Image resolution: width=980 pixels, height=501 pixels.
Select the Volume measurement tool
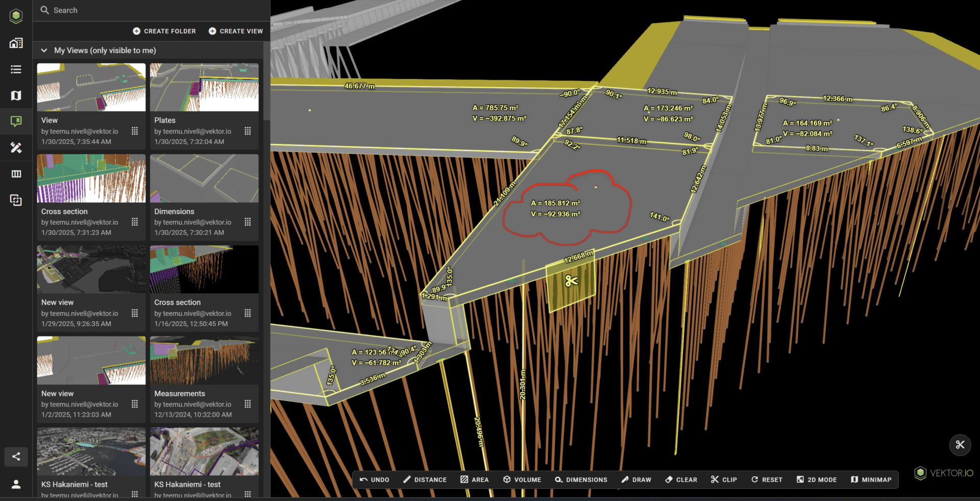point(522,480)
